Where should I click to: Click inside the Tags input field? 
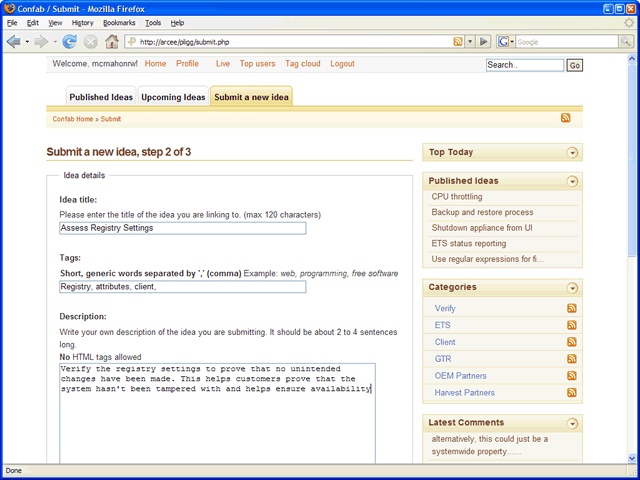click(x=182, y=287)
